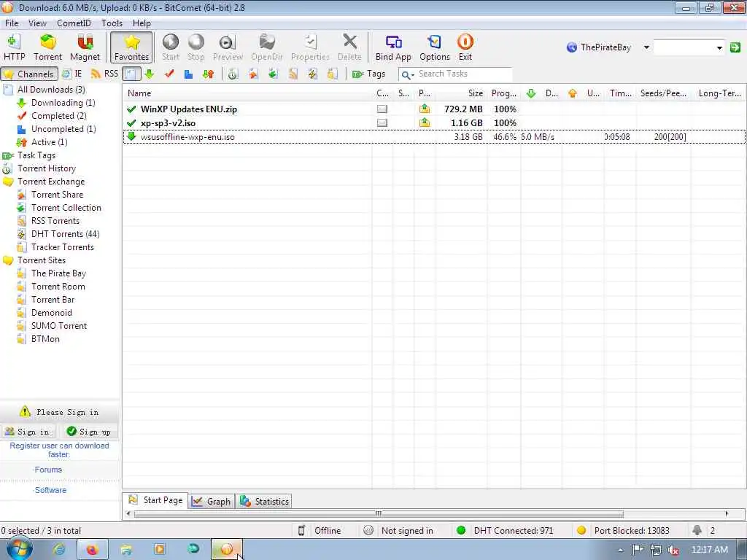Viewport: 747px width, 560px height.
Task: Click the Torrent History clock toolbar icon
Action: (x=233, y=74)
